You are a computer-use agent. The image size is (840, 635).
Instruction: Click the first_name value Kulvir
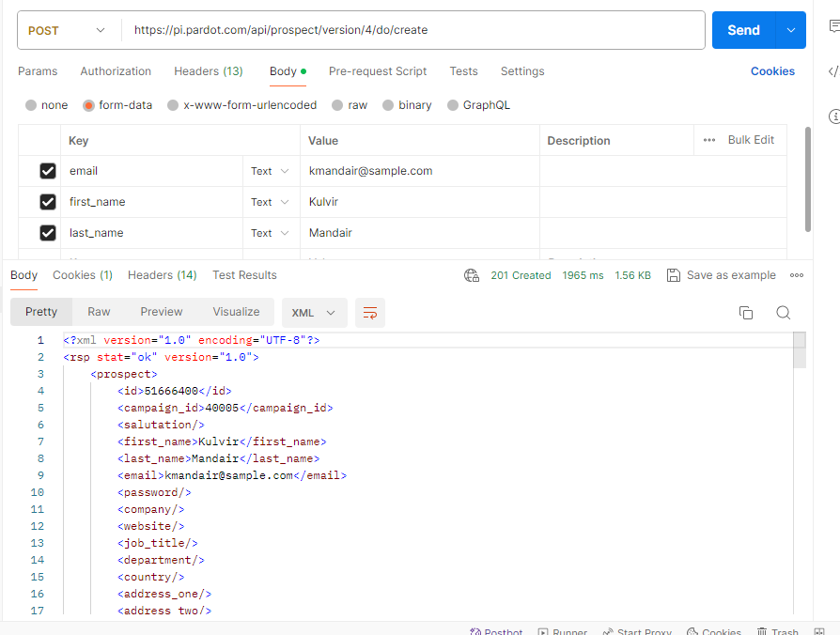pos(323,202)
